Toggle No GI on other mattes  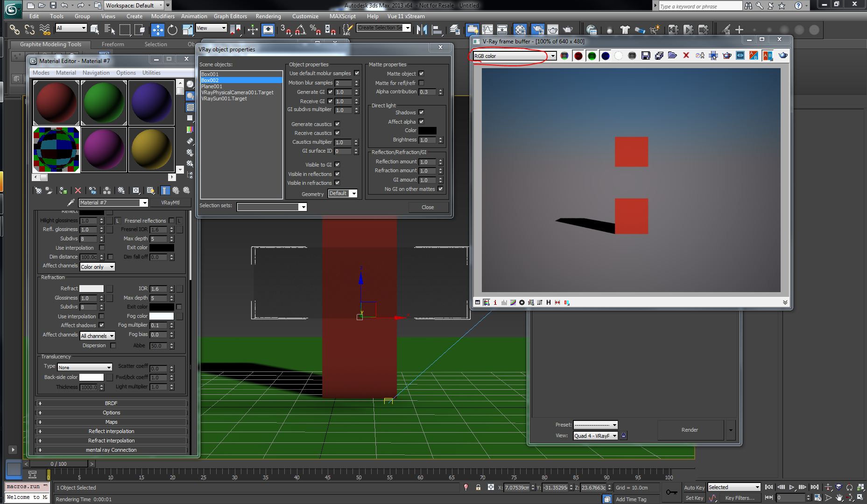440,189
